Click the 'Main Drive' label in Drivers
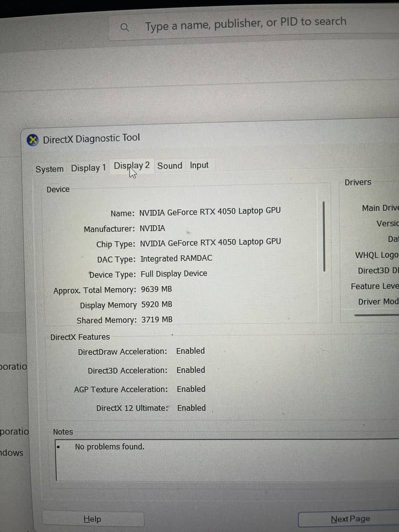The width and height of the screenshot is (399, 532). tap(380, 208)
